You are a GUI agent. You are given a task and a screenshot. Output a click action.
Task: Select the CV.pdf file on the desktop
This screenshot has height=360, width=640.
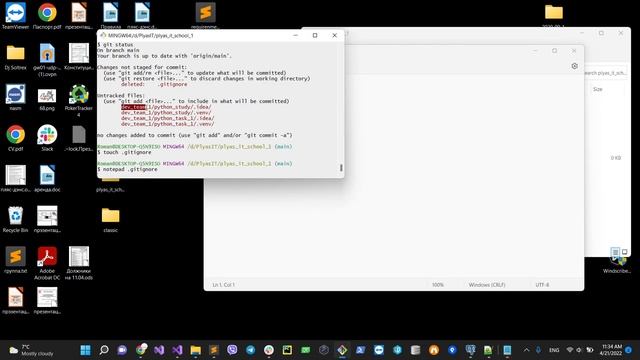pos(16,138)
